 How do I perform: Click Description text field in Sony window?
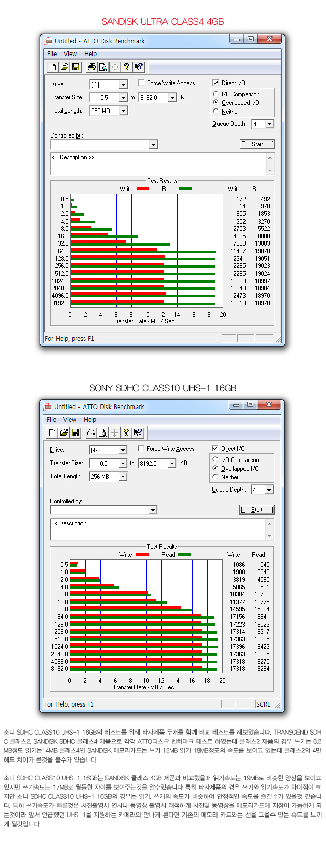[158, 530]
